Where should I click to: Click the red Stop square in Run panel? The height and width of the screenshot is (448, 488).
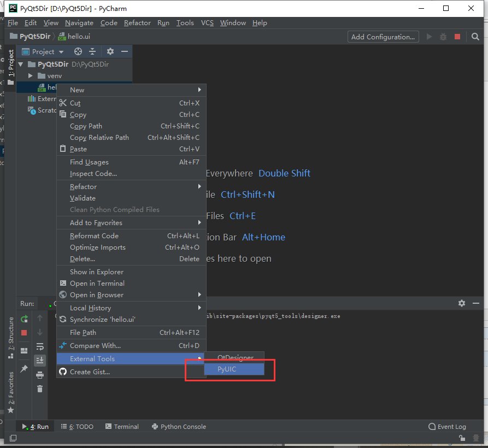coord(24,333)
